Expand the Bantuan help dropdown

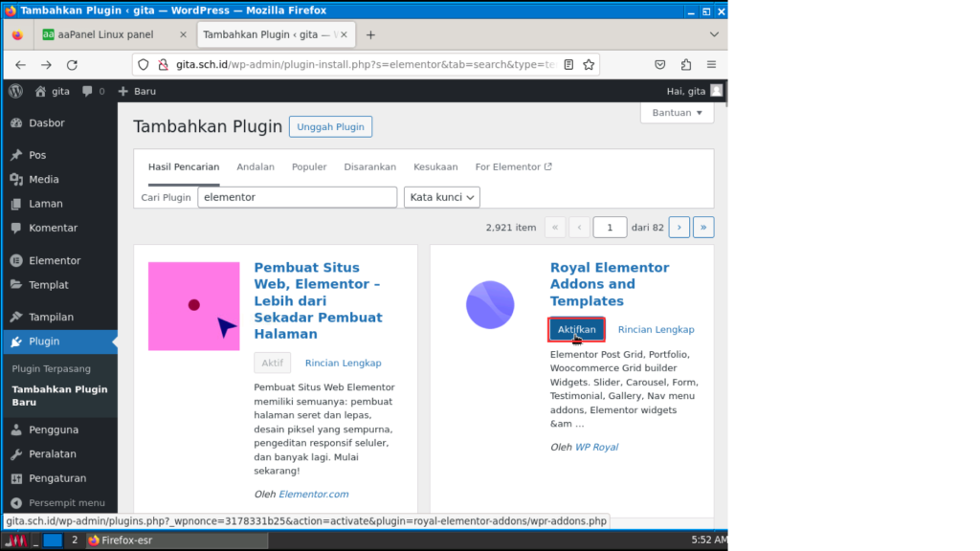[x=677, y=113]
